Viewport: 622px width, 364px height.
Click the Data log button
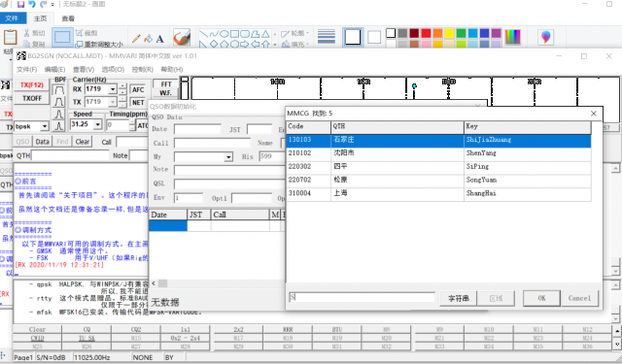coord(43,142)
